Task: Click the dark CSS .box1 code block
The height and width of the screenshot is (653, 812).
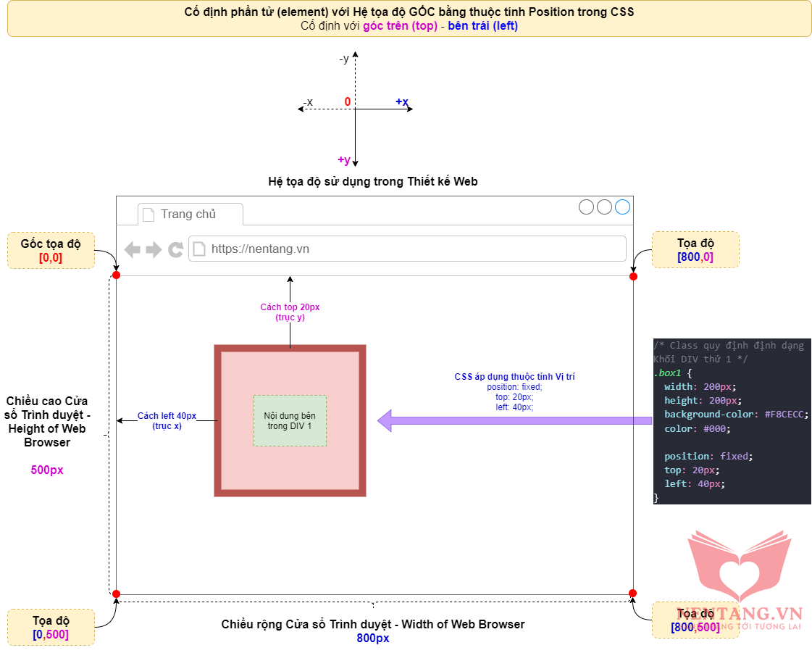Action: pos(732,421)
